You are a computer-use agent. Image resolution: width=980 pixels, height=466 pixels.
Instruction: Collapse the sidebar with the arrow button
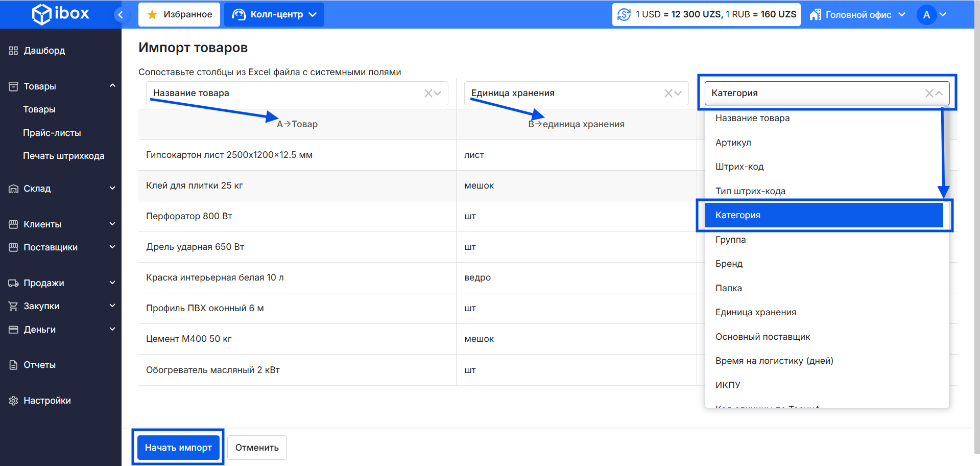pyautogui.click(x=121, y=15)
